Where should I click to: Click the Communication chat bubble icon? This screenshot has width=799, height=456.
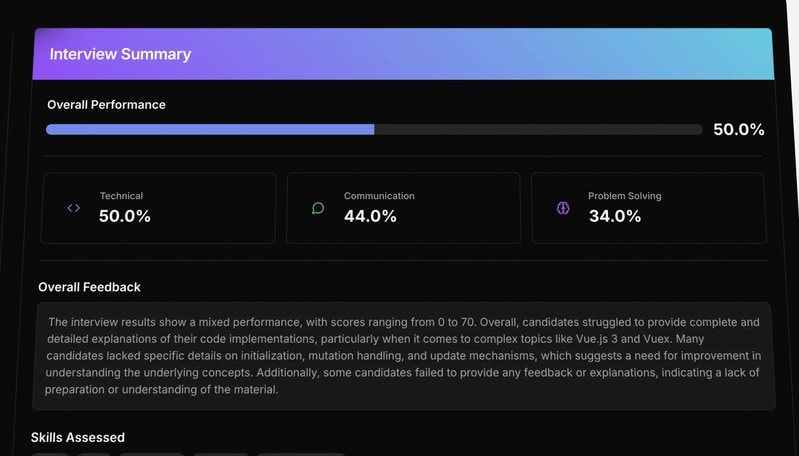[318, 208]
